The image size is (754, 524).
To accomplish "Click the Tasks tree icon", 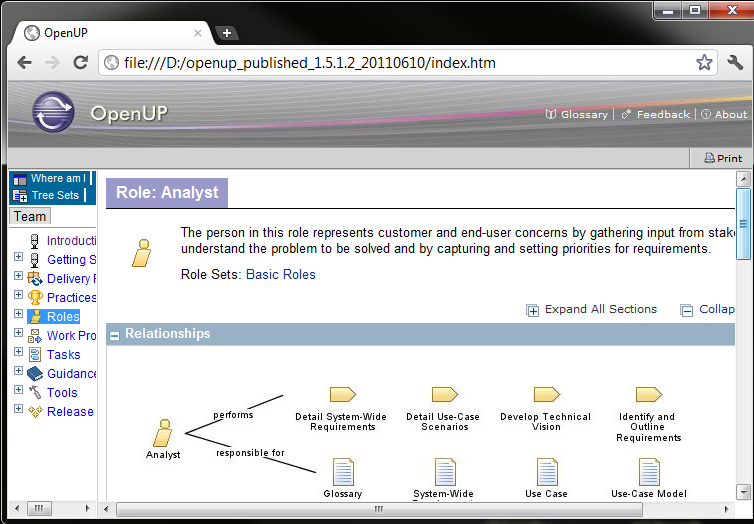I will click(35, 355).
